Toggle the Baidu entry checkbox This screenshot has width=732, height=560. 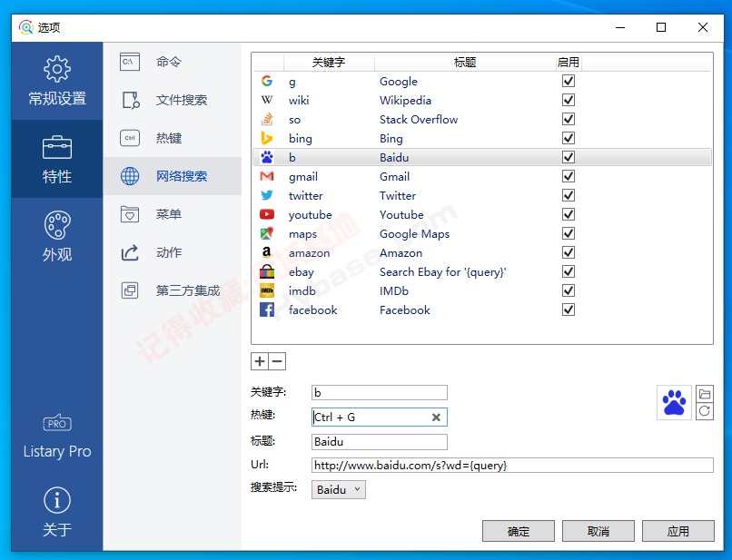[569, 157]
